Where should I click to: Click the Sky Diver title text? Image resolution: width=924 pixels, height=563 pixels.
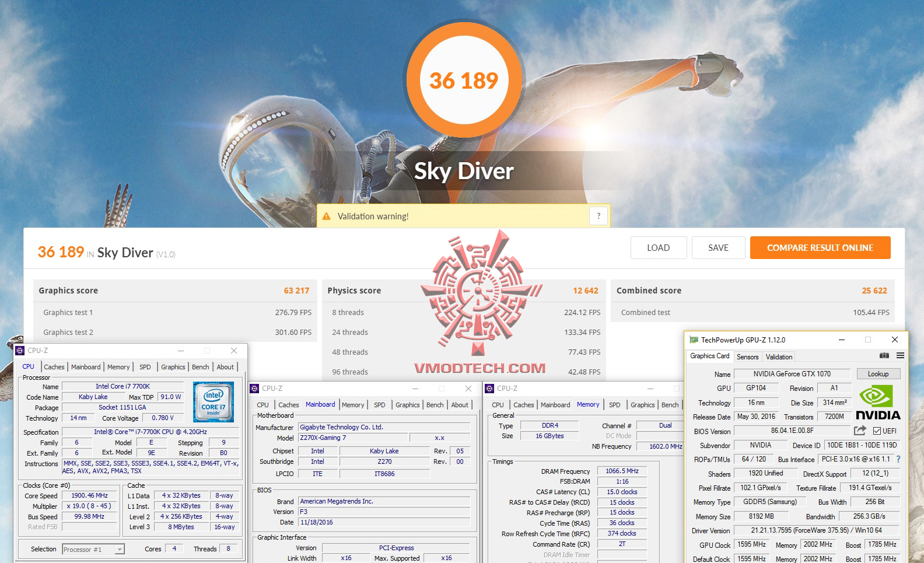tap(464, 171)
